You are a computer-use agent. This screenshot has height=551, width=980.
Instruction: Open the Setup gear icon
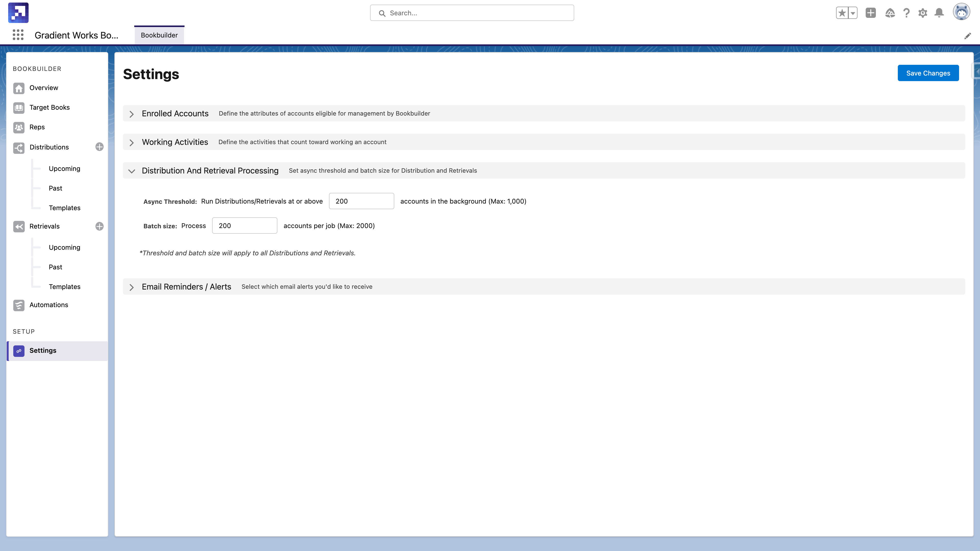(923, 13)
